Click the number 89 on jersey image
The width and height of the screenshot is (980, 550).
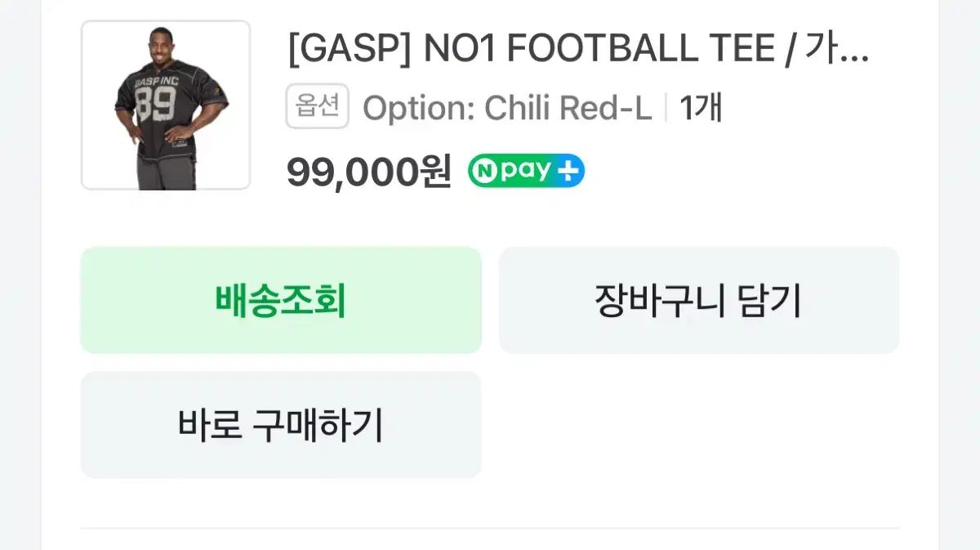point(155,105)
